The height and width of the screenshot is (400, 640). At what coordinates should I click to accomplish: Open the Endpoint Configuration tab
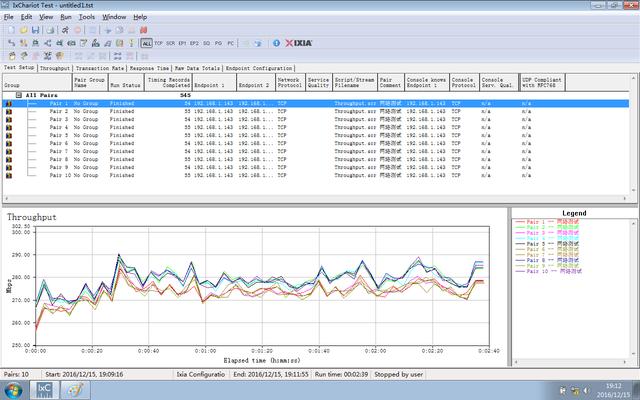tap(260, 68)
